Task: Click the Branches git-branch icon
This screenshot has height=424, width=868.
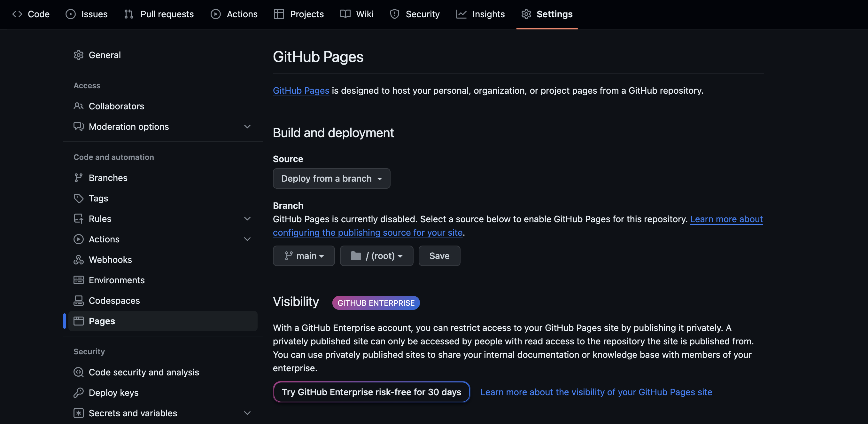Action: coord(79,177)
